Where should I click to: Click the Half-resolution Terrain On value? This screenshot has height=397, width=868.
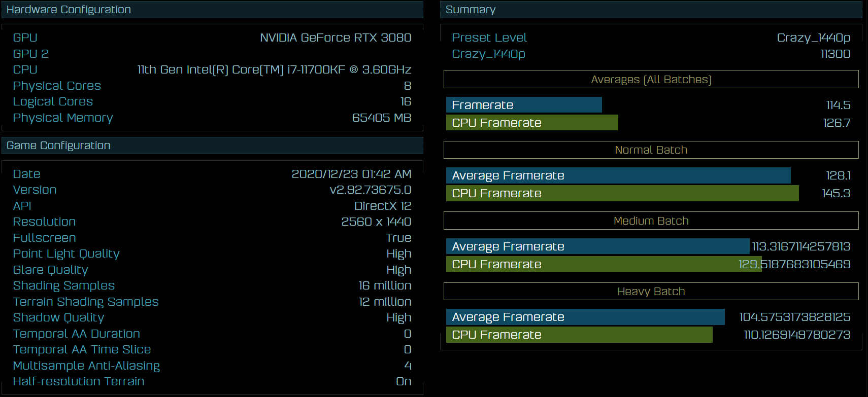[x=404, y=382]
